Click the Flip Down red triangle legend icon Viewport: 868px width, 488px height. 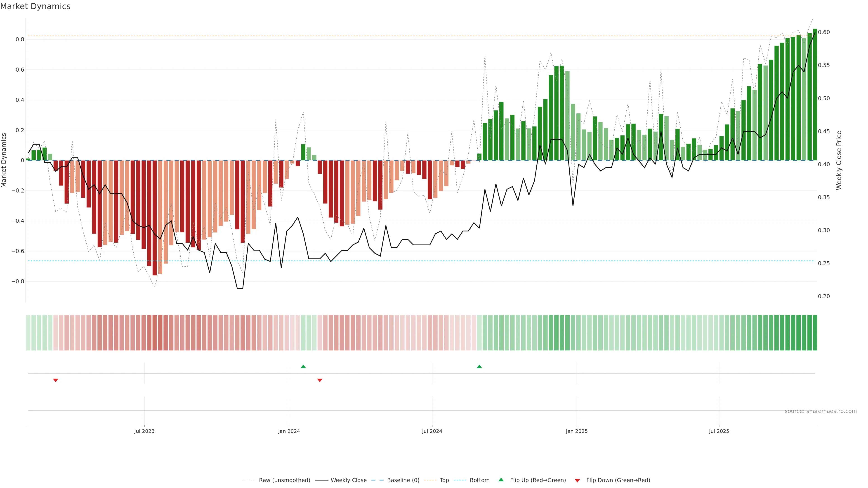click(x=577, y=480)
